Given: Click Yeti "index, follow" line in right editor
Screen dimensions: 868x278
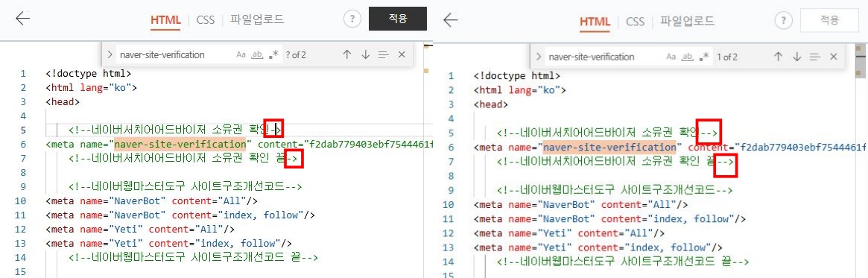Looking at the screenshot, I should pyautogui.click(x=598, y=247).
